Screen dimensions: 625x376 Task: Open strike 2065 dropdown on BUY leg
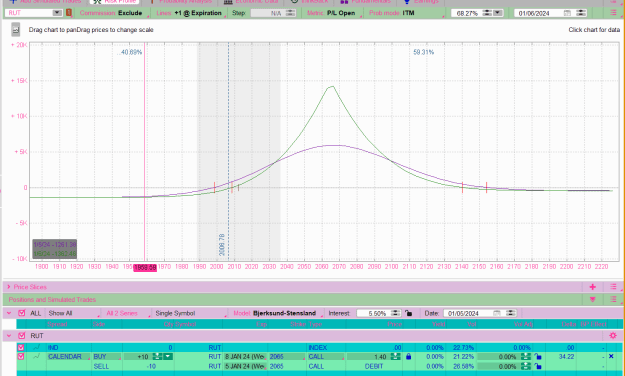(x=287, y=356)
